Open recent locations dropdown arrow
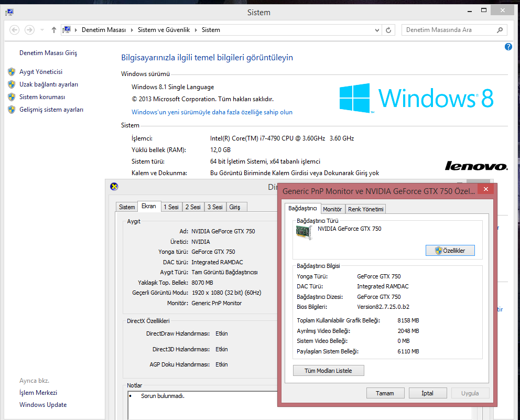Screen dimensions: 520x420 [x=42, y=30]
